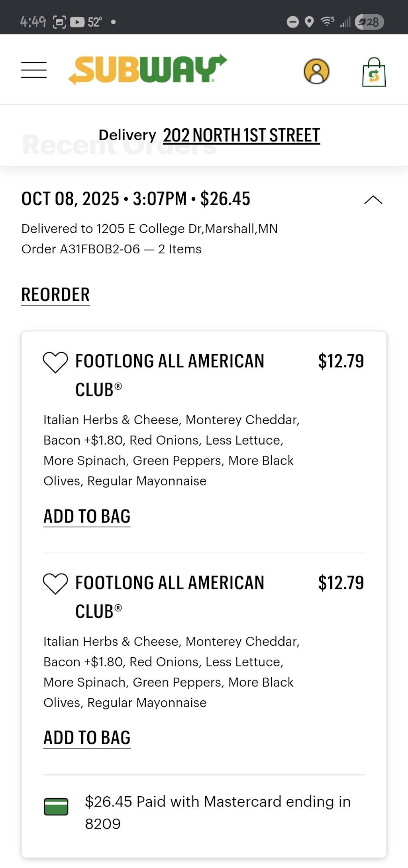Open the hamburger navigation menu

point(34,70)
